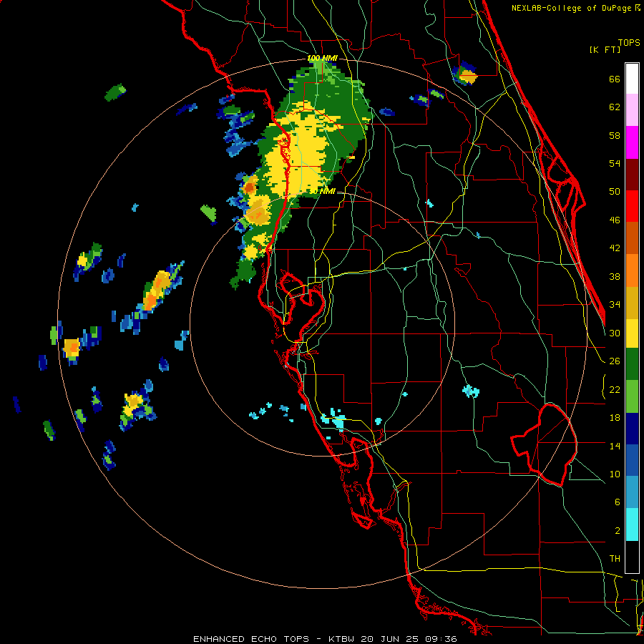Click the TH threshold label in legend

click(x=615, y=559)
